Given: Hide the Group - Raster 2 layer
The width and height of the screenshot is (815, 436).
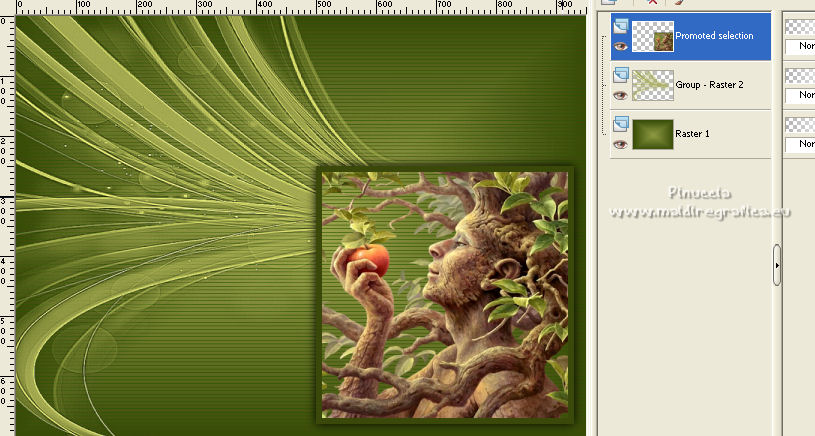Looking at the screenshot, I should coord(620,96).
